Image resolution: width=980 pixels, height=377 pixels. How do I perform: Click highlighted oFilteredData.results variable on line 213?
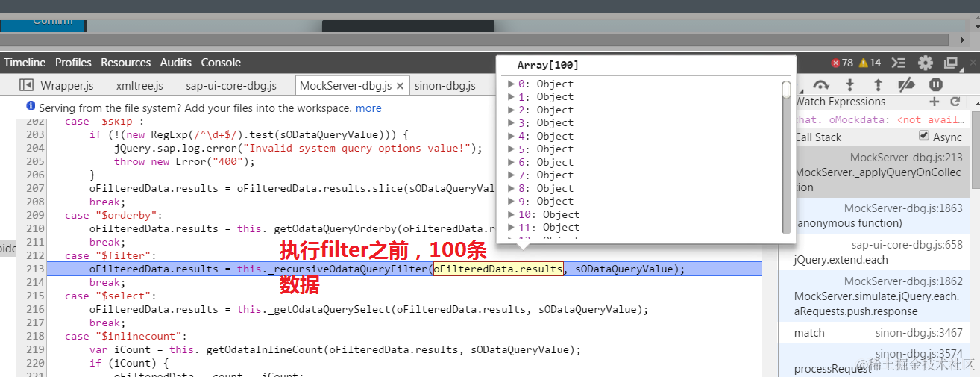498,269
